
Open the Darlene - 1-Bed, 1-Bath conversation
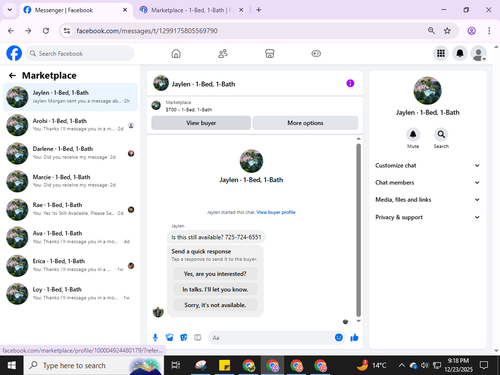click(x=70, y=153)
